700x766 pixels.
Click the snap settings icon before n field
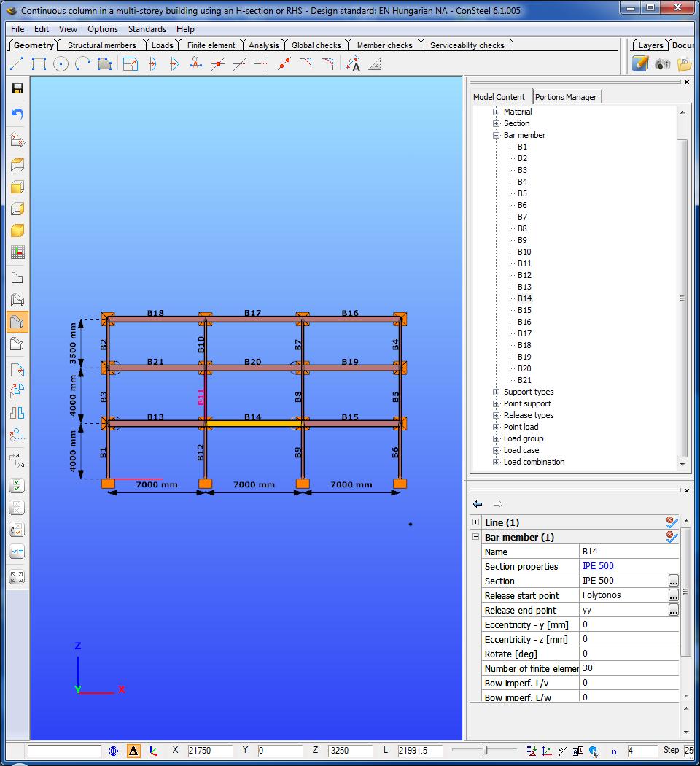[x=594, y=751]
